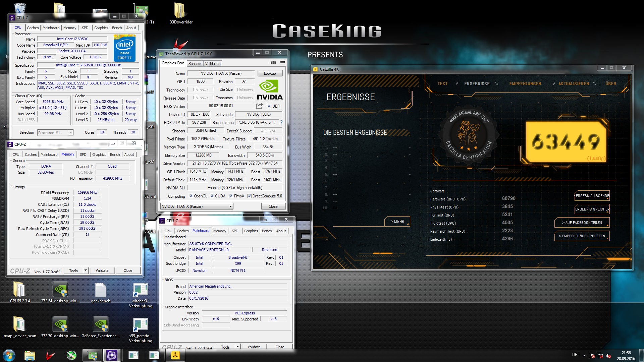The height and width of the screenshot is (362, 644).
Task: Open the Windows Start orb
Action: pyautogui.click(x=9, y=355)
